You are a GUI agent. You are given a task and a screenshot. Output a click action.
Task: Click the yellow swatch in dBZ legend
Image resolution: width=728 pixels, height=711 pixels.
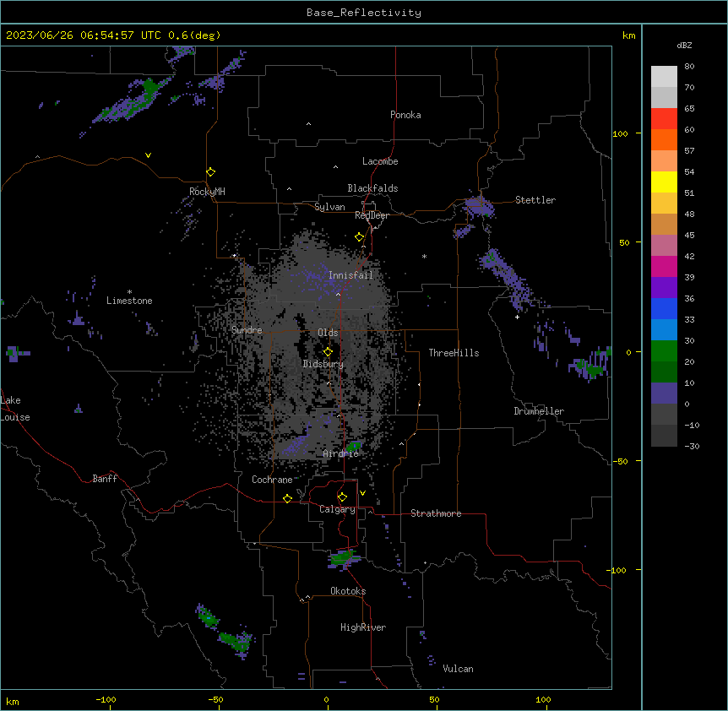click(664, 182)
